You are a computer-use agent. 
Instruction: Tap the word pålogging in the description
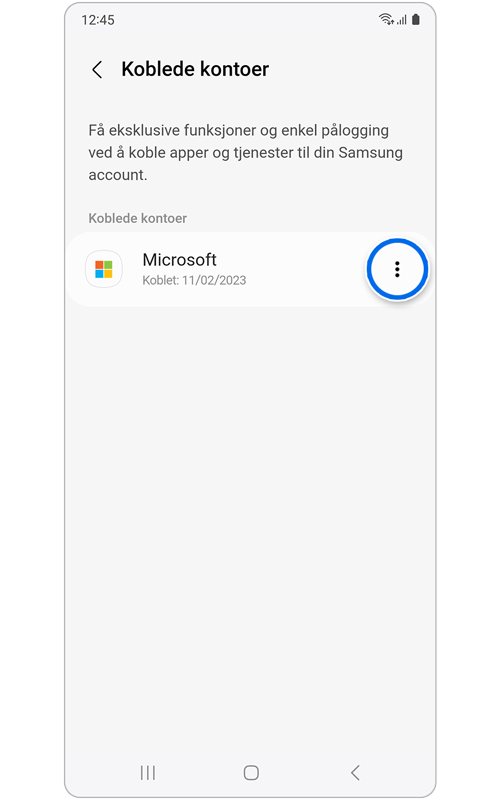(x=355, y=131)
